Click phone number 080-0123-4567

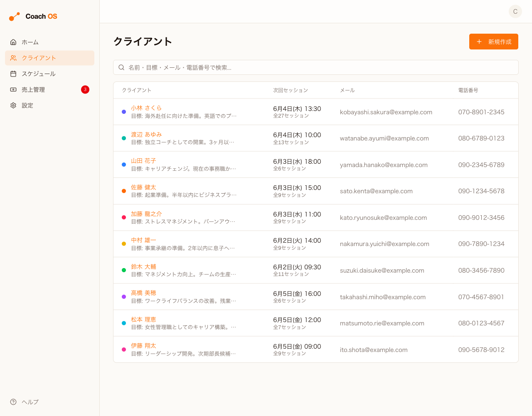tap(481, 323)
